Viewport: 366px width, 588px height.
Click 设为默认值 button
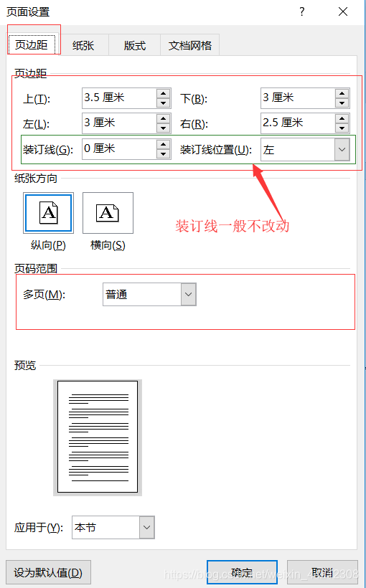tap(48, 572)
